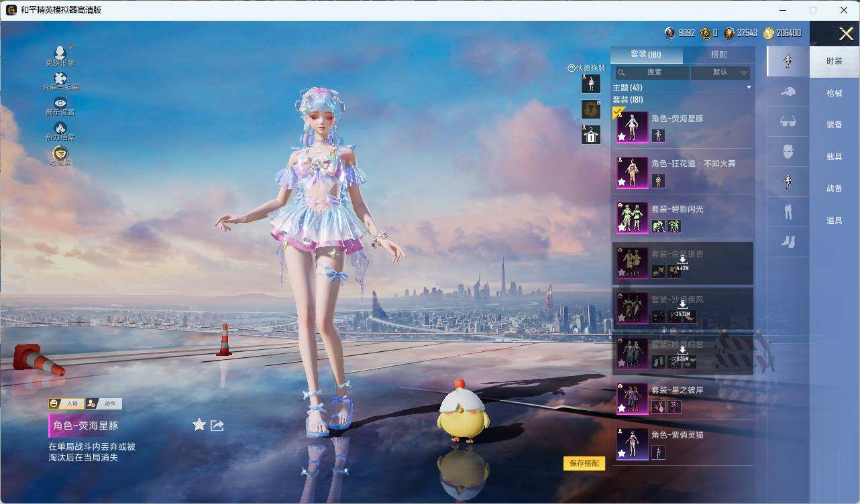This screenshot has height=504, width=860.
Task: Open the 载具 vehicles tab
Action: click(835, 157)
